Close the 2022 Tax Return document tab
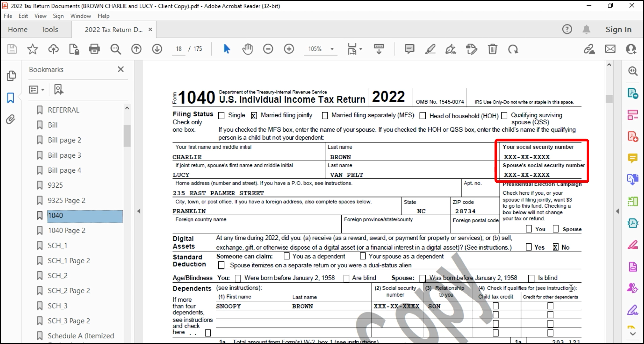 coord(150,29)
